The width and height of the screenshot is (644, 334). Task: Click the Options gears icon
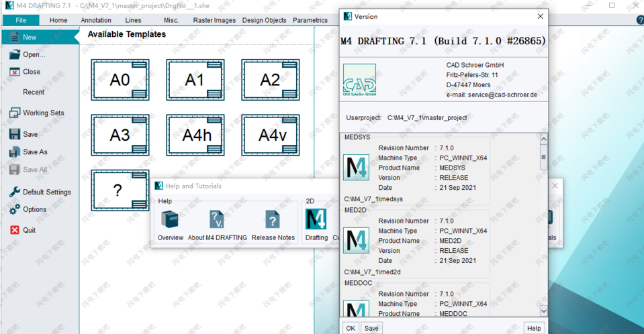click(15, 209)
